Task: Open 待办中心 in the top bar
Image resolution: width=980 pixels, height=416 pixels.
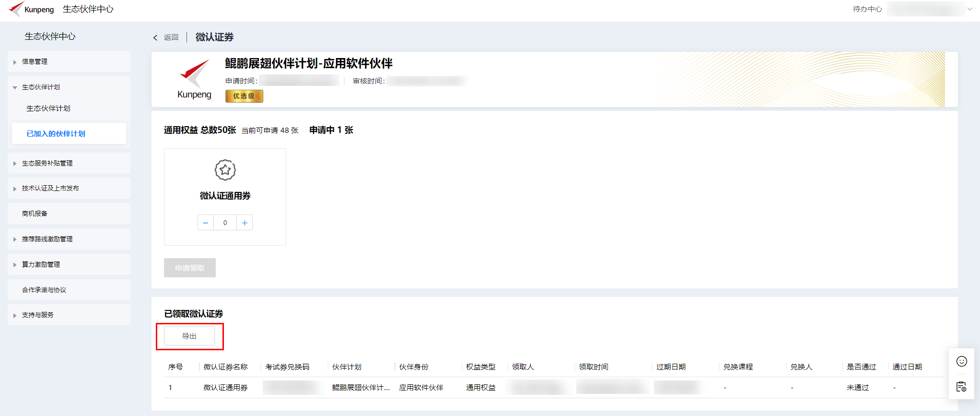Action: tap(867, 9)
